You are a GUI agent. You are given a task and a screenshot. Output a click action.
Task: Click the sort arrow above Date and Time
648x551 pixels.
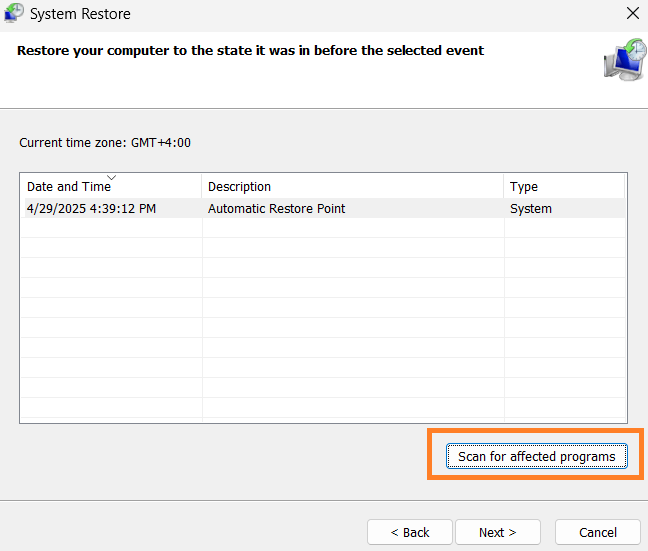111,177
